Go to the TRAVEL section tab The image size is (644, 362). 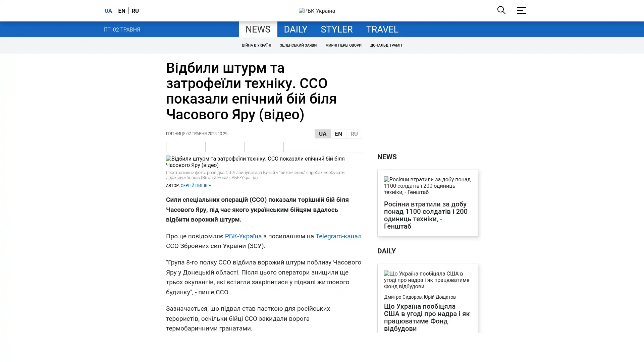coord(382,29)
